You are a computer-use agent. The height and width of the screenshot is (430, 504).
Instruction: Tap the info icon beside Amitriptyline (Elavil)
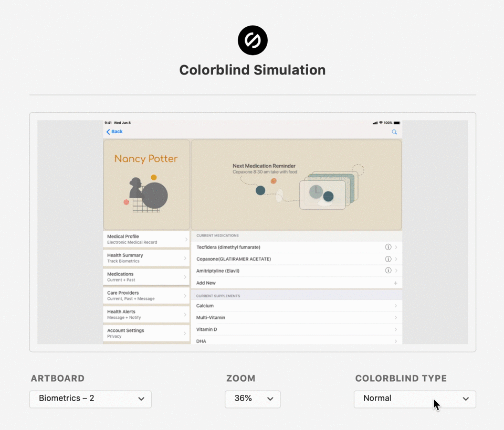point(388,271)
